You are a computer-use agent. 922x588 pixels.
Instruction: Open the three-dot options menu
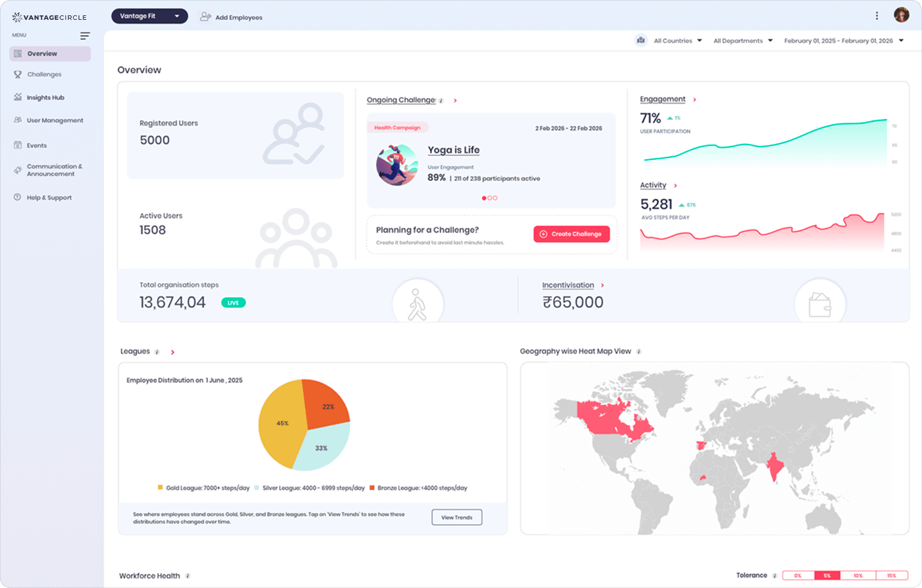click(877, 15)
